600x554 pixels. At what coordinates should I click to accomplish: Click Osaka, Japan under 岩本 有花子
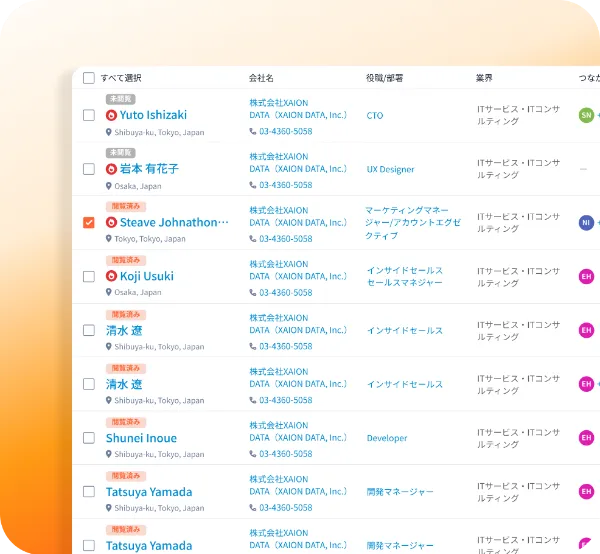[x=138, y=186]
